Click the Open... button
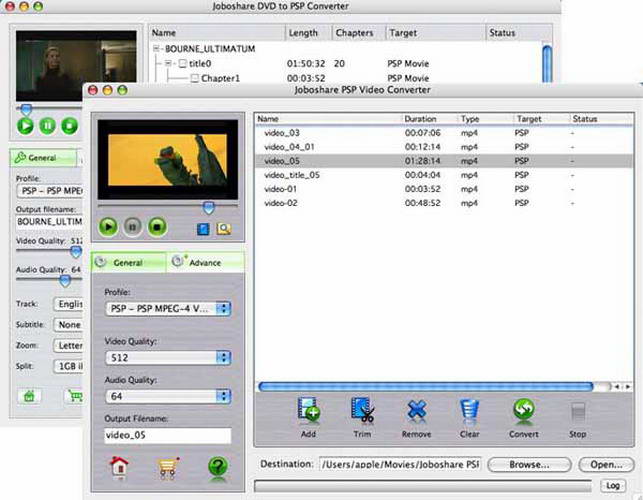 pos(606,465)
